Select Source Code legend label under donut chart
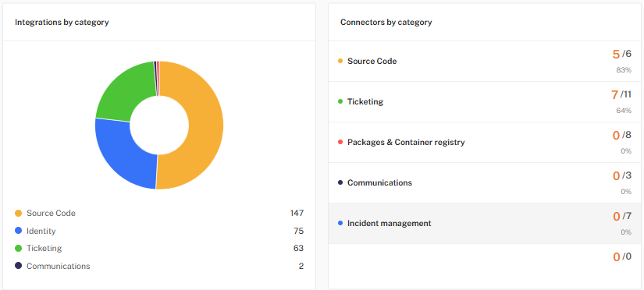644x290 pixels. click(x=51, y=214)
